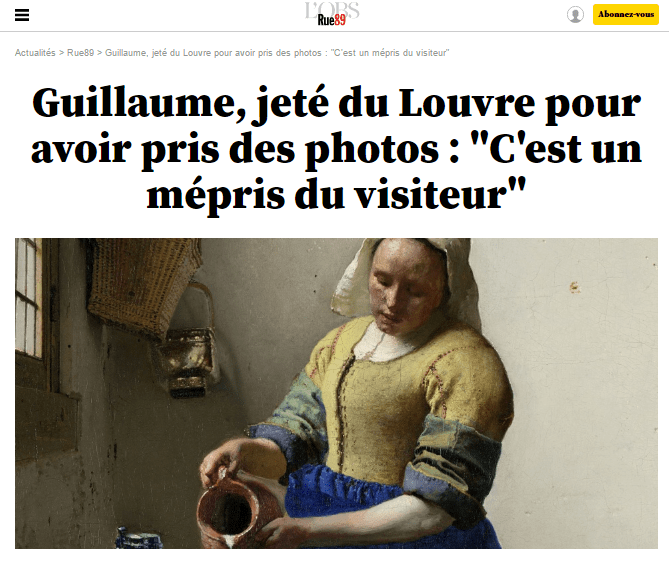The width and height of the screenshot is (669, 569).
Task: Open the milkmaid painting hero image
Action: click(x=336, y=393)
